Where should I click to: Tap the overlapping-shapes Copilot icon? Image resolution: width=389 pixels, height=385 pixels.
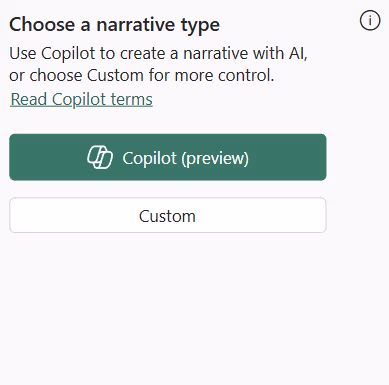tap(100, 157)
